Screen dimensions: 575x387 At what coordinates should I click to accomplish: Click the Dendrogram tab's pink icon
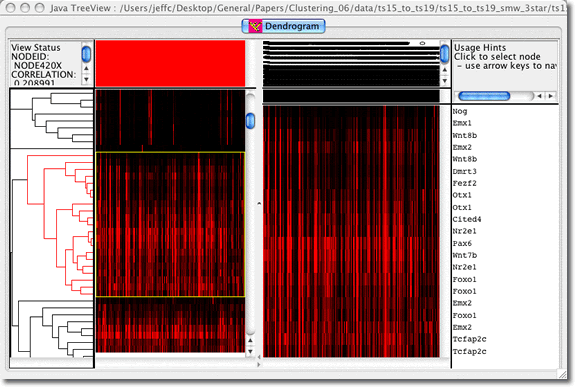pos(255,26)
